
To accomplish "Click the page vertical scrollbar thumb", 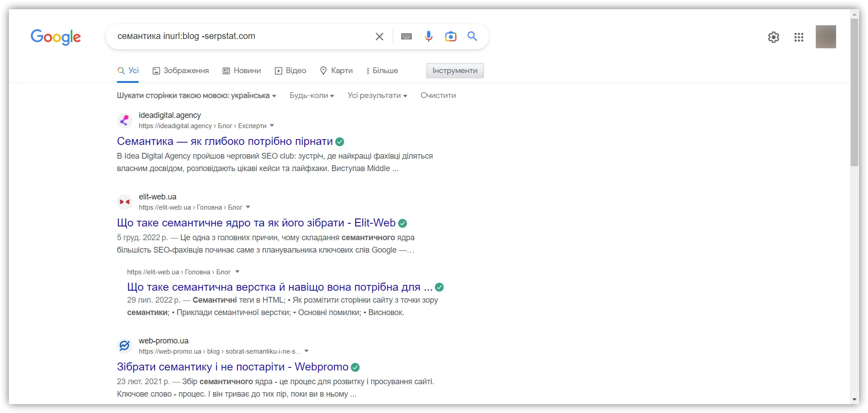I will point(855,93).
